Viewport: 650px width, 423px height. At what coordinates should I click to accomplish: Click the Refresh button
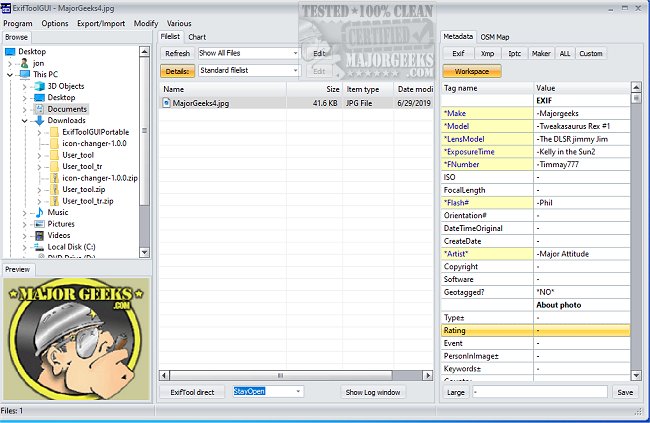click(177, 53)
